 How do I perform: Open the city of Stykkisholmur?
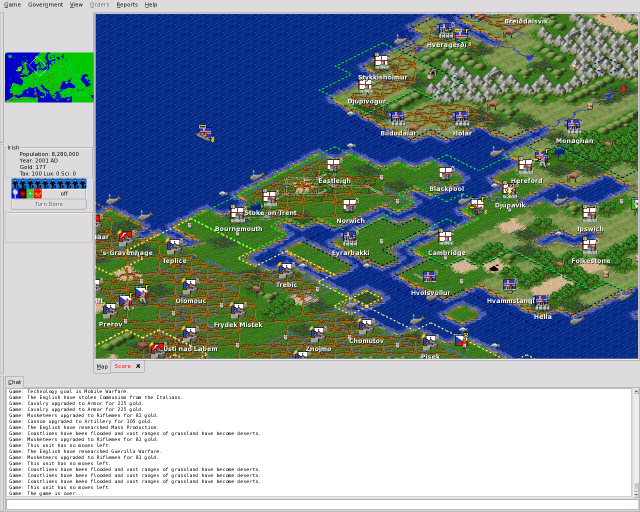(381, 62)
